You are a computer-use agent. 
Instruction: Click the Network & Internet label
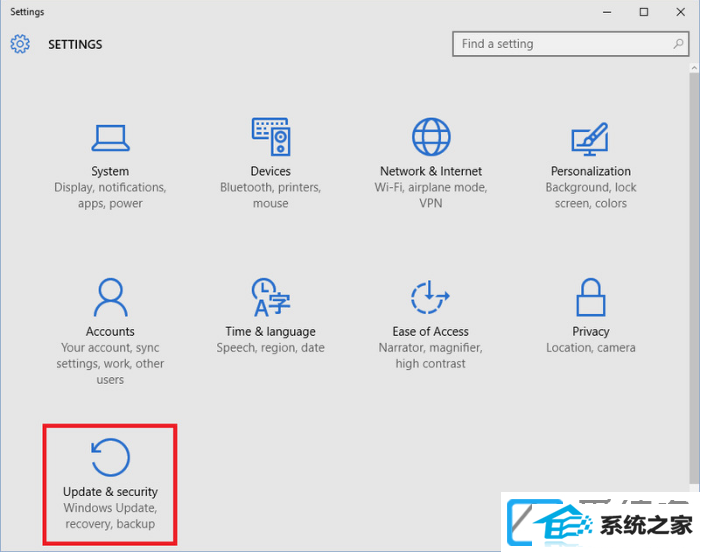click(431, 171)
